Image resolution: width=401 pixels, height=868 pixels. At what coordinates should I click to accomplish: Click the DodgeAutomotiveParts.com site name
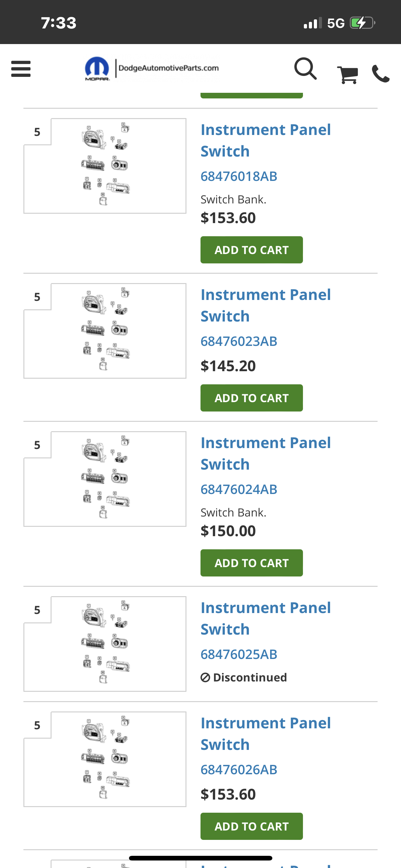pos(168,68)
